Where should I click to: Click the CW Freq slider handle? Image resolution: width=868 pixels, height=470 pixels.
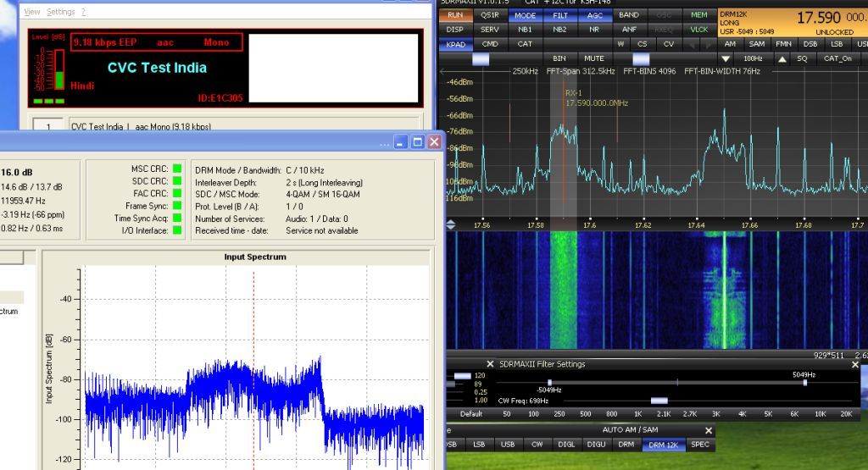(x=659, y=401)
